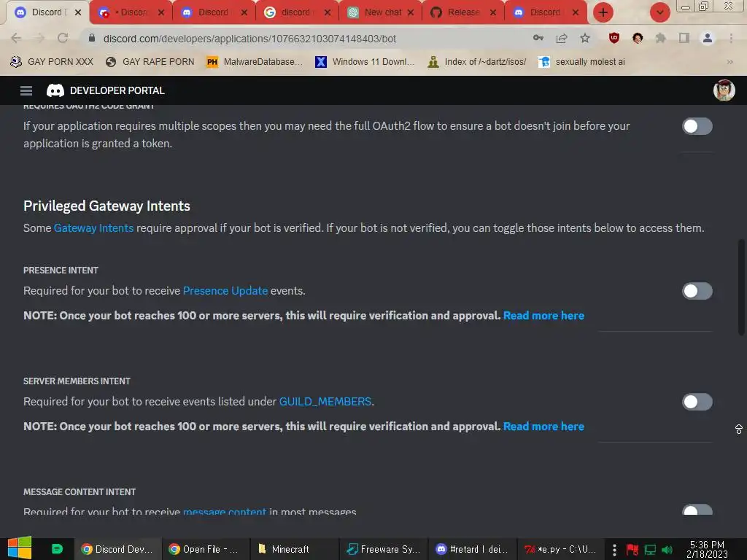
Task: Click Read more here under Presence Intent
Action: (x=543, y=316)
